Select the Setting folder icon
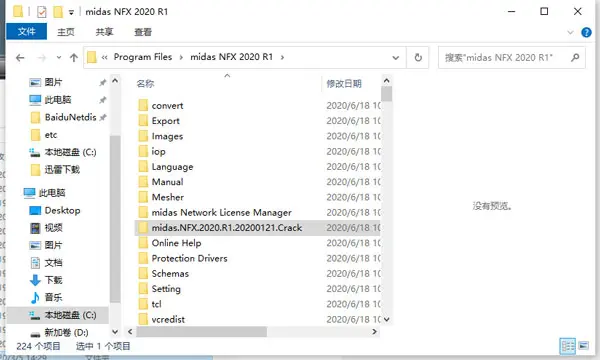The width and height of the screenshot is (600, 360). [143, 289]
